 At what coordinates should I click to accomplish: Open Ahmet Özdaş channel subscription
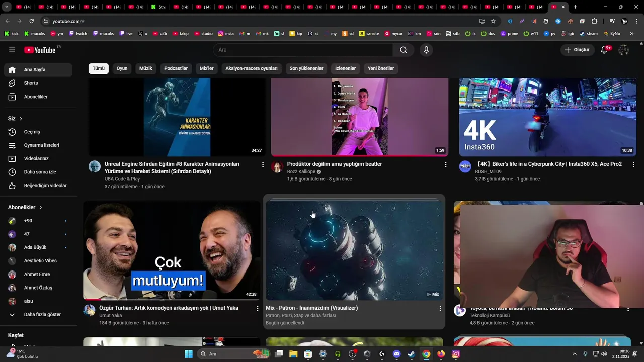click(x=38, y=288)
